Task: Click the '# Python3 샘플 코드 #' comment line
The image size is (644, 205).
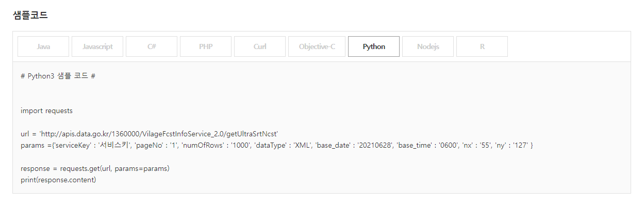Action: click(x=58, y=76)
